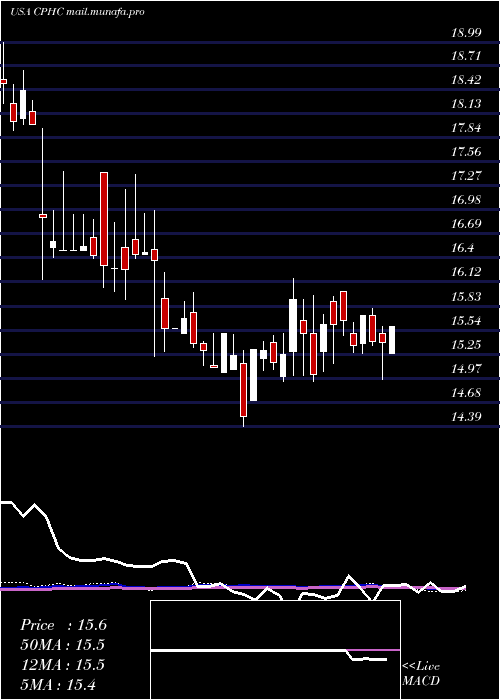Click the 15.54 price axis label
This screenshot has height=700, width=500.
(x=466, y=321)
